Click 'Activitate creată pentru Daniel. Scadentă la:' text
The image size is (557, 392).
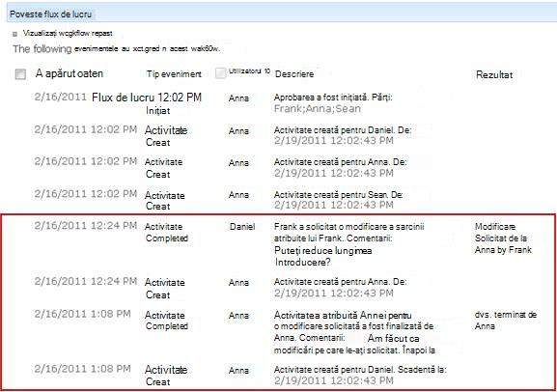(360, 370)
